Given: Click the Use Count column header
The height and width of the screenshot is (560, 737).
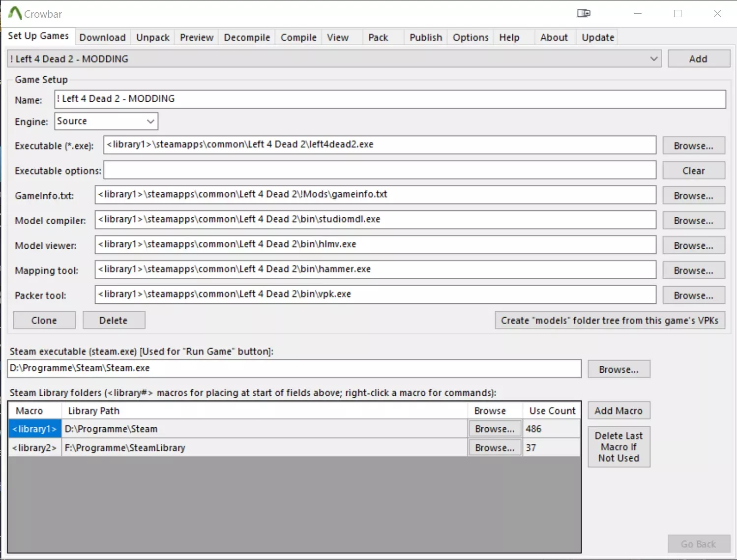Looking at the screenshot, I should click(552, 411).
